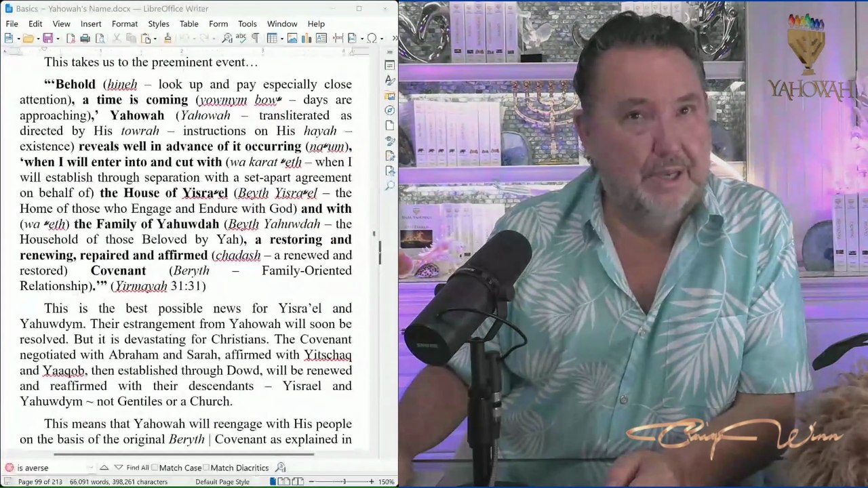Viewport: 868px width, 488px height.
Task: Open the View menu
Action: click(x=61, y=24)
